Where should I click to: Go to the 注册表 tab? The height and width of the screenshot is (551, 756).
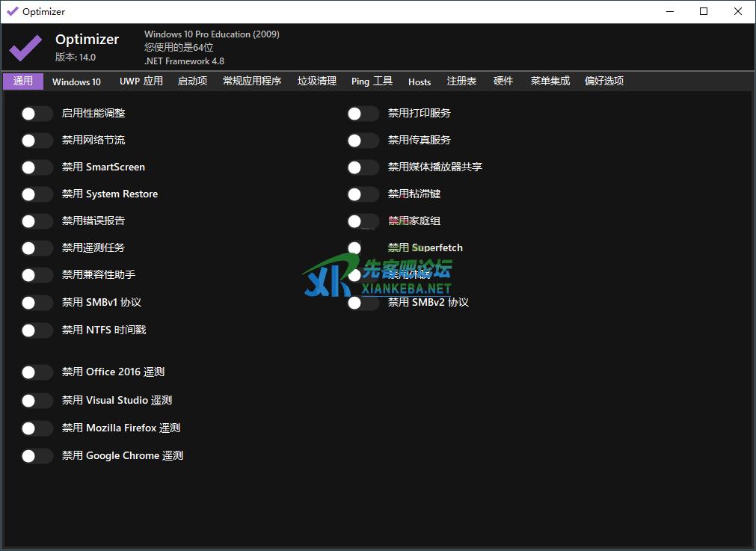[461, 81]
